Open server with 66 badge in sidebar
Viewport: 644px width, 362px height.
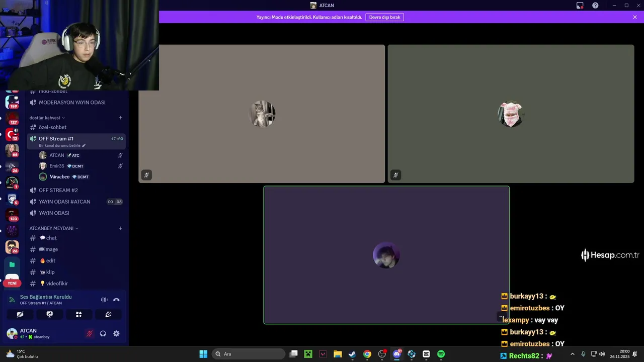point(12,150)
